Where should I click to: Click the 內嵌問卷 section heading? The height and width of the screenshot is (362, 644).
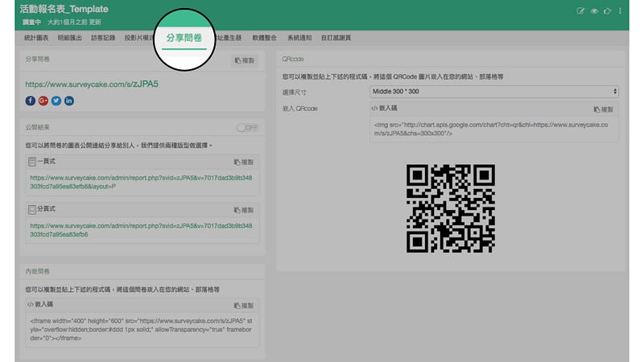click(37, 272)
